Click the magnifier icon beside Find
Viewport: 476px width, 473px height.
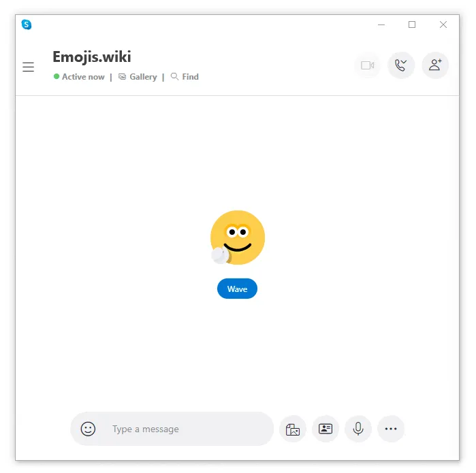pos(174,76)
